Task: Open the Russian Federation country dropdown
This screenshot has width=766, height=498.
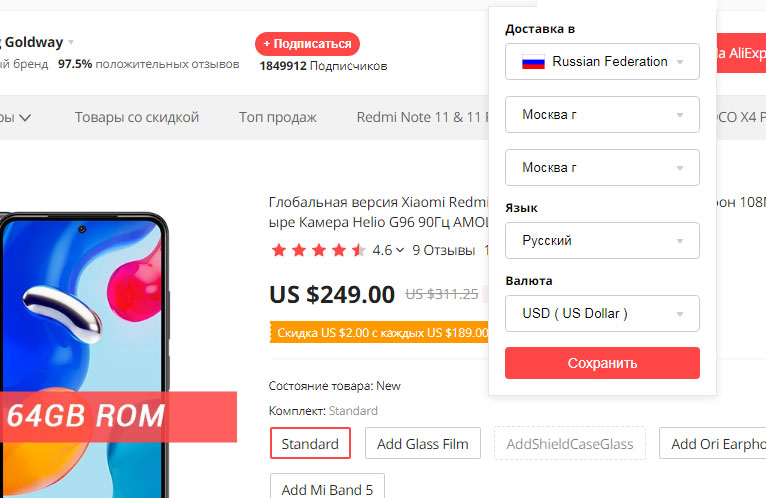Action: (602, 62)
